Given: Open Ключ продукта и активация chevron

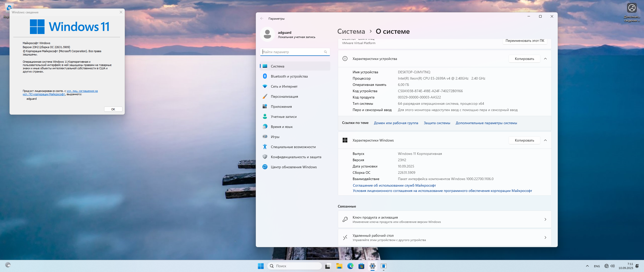Looking at the screenshot, I should coord(545,219).
